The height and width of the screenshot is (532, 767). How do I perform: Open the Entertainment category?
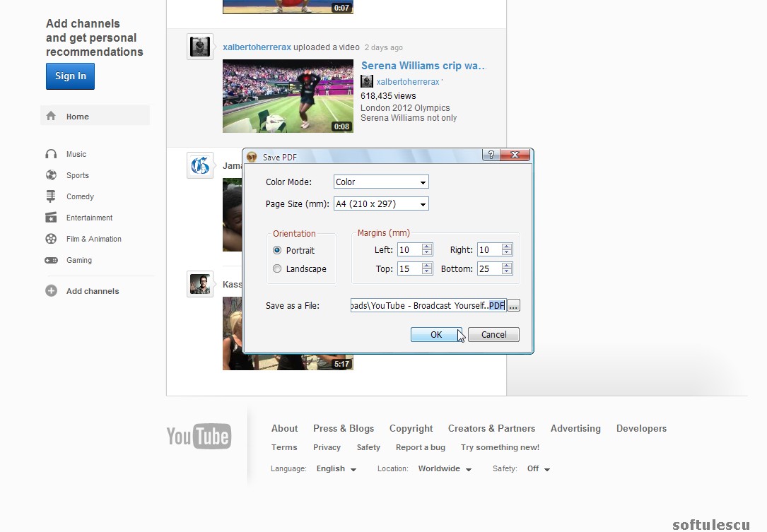(x=90, y=218)
